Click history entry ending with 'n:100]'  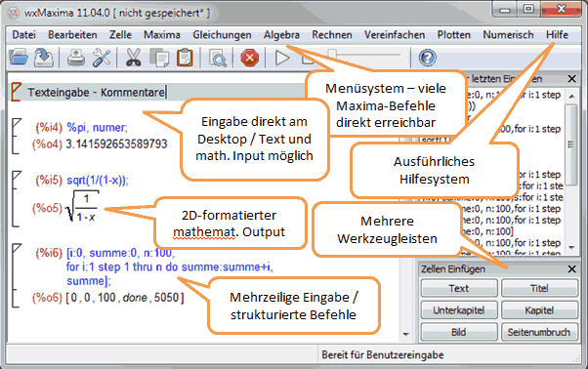[487, 231]
